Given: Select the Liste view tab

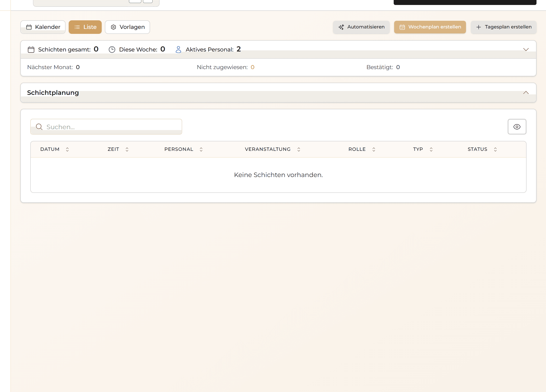Looking at the screenshot, I should (x=85, y=27).
